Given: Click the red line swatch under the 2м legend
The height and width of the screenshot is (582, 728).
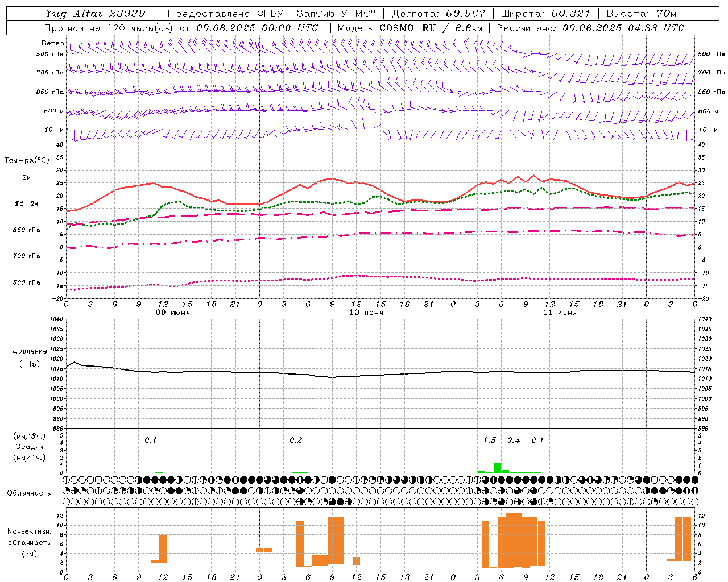Looking at the screenshot, I should point(26,184).
